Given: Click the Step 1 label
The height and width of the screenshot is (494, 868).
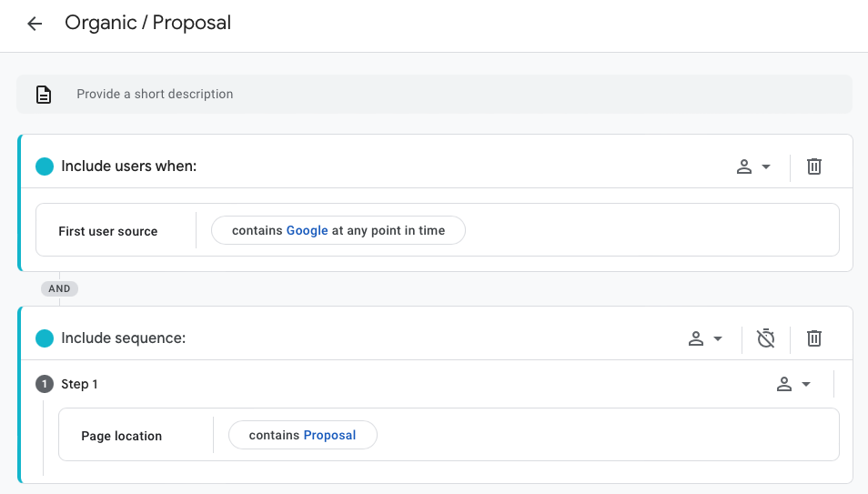Looking at the screenshot, I should (79, 384).
